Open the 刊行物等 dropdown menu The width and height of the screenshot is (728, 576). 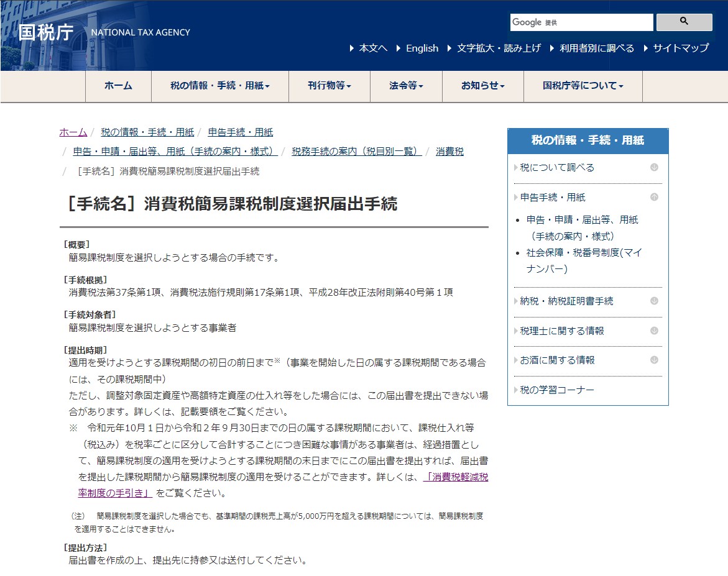pos(329,86)
